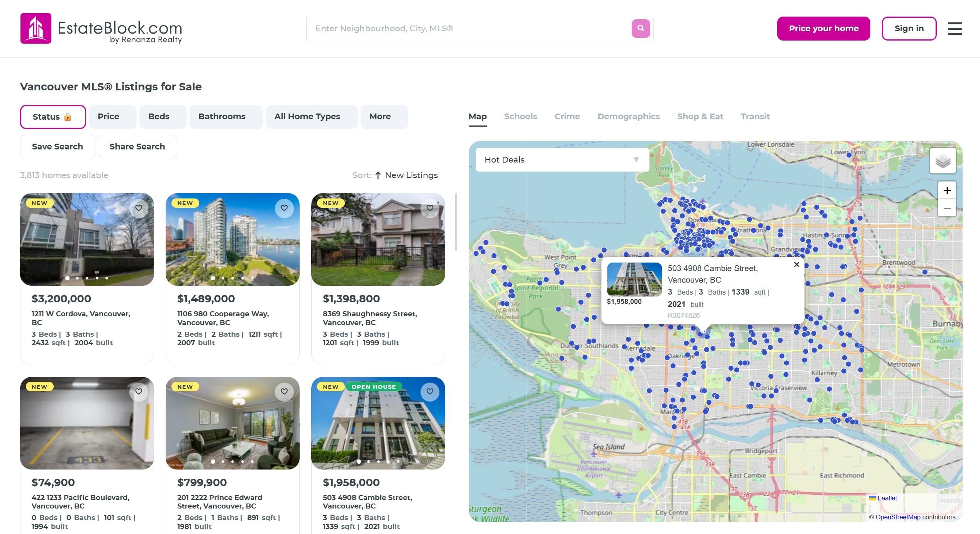Zoom in on the map

tap(947, 190)
